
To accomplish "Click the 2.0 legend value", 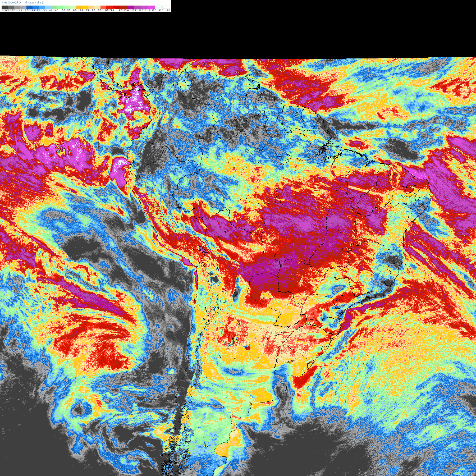I will point(26,10).
